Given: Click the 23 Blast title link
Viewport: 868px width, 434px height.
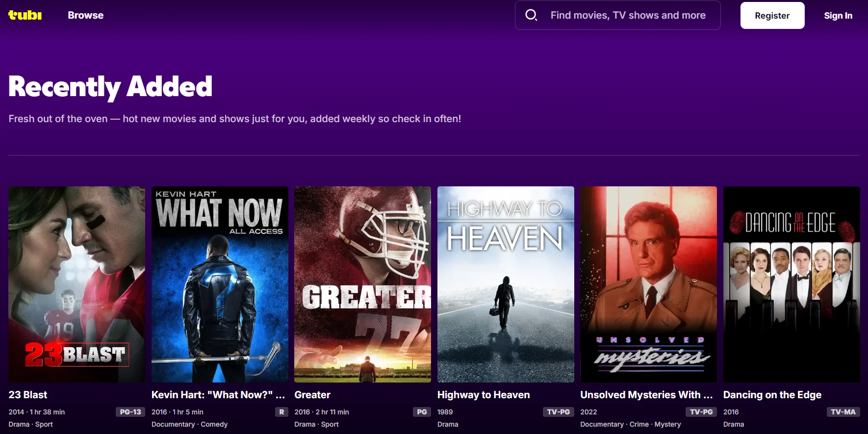Looking at the screenshot, I should [28, 395].
